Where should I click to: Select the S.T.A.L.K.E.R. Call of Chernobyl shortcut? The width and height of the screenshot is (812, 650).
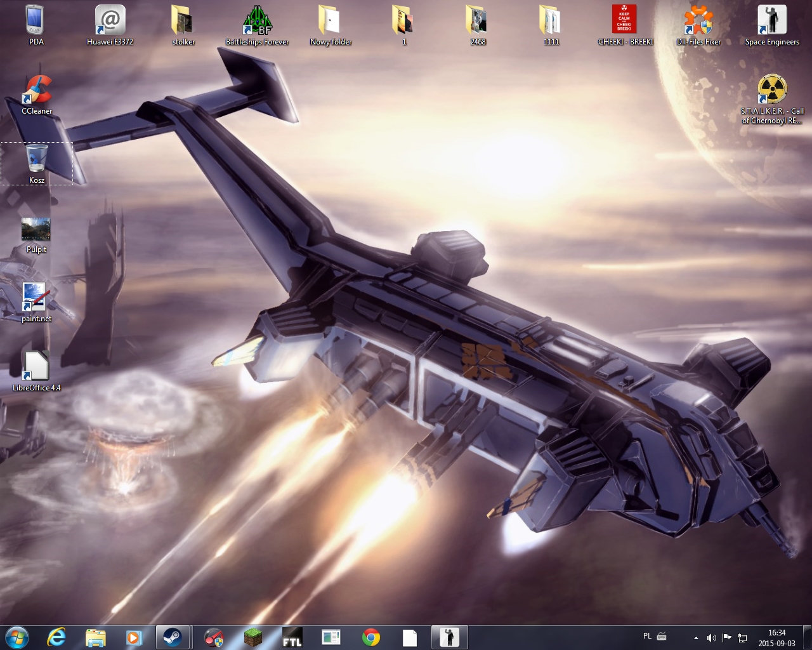click(772, 99)
